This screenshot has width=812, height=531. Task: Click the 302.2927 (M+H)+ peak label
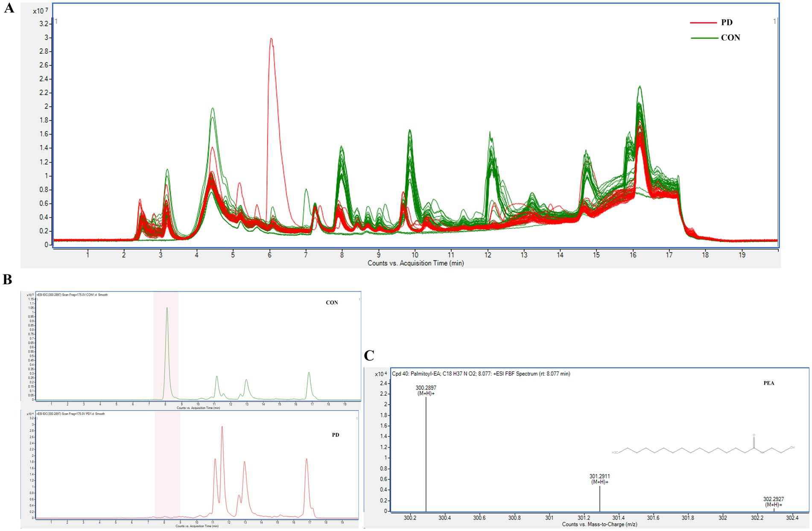pyautogui.click(x=773, y=502)
